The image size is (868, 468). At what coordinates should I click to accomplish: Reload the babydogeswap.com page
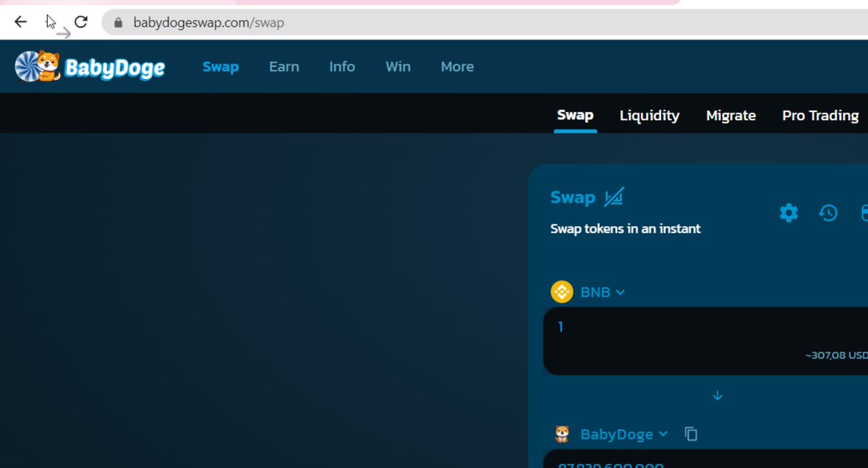(x=81, y=22)
